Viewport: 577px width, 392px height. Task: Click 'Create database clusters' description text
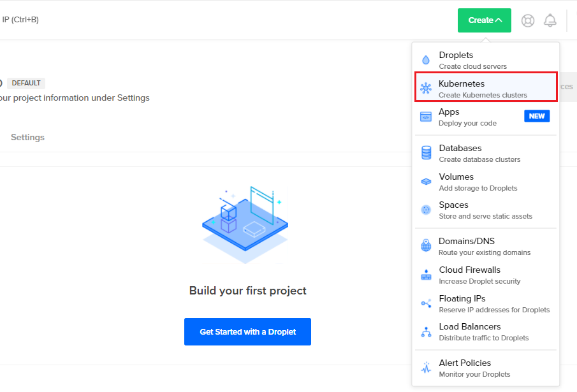[x=479, y=159]
